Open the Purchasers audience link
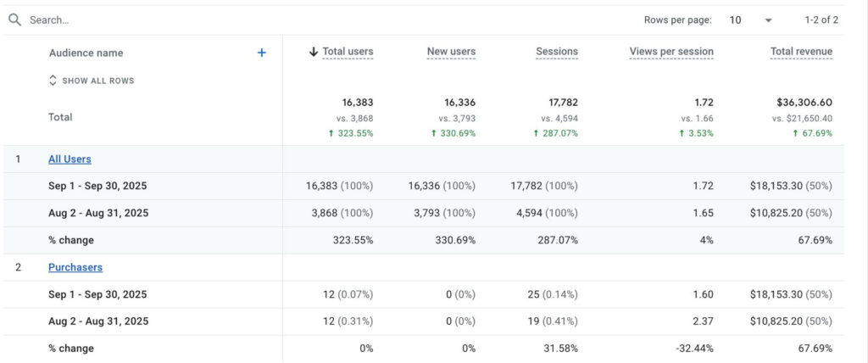The width and height of the screenshot is (868, 363). point(75,267)
